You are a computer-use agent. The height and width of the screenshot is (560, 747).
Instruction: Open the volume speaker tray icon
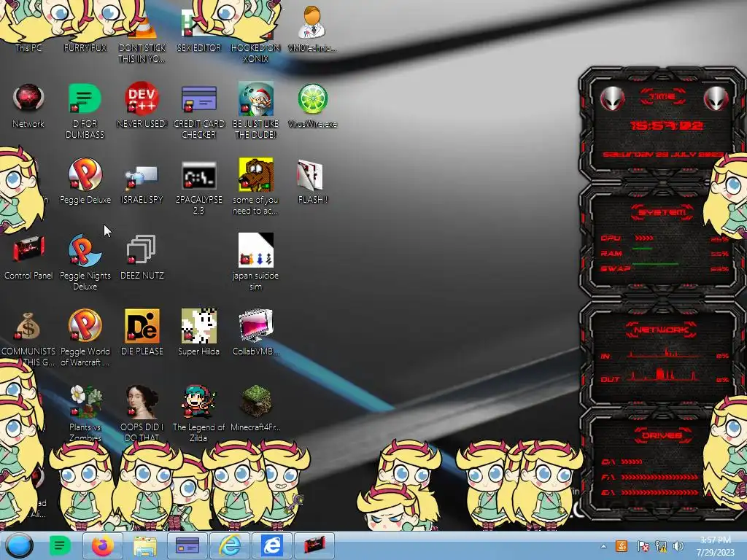click(678, 546)
